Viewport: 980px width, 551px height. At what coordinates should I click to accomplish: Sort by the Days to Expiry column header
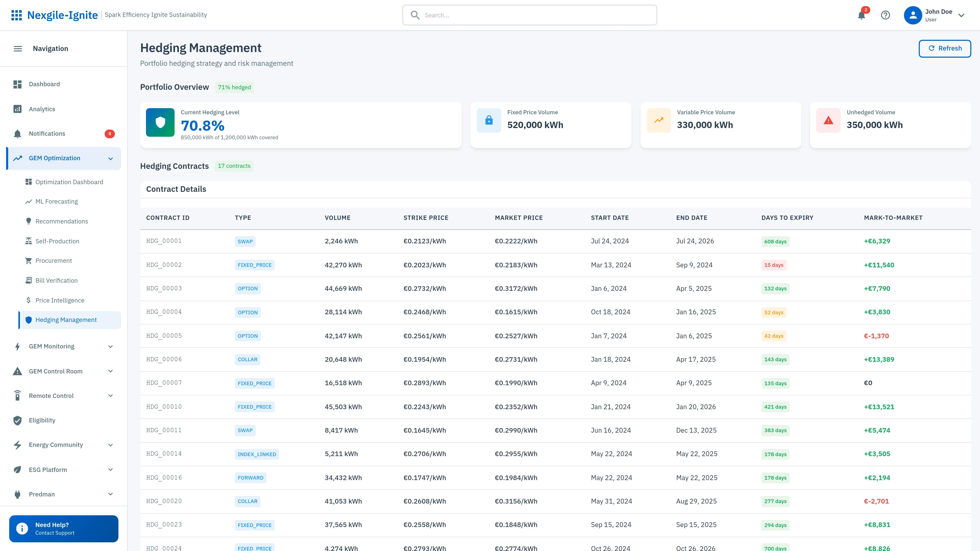(x=787, y=218)
